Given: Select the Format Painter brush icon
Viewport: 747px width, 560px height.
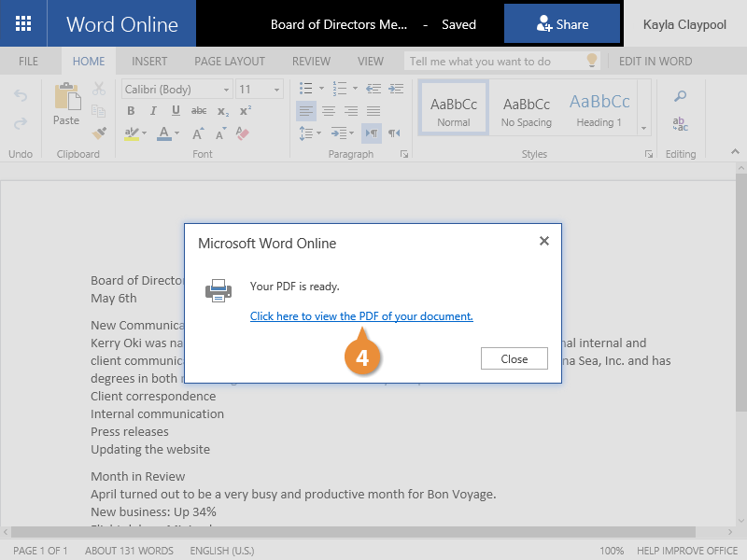Looking at the screenshot, I should point(100,133).
